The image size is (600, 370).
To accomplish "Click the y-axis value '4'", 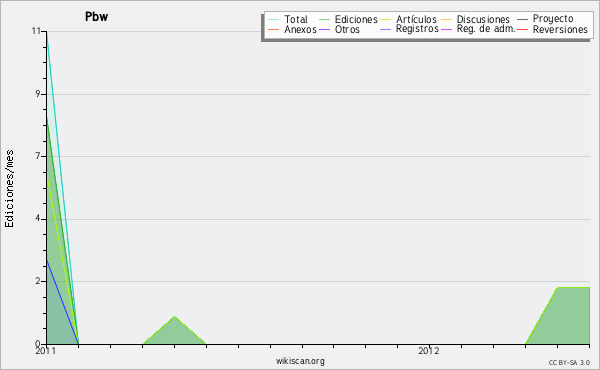I will coord(38,218).
